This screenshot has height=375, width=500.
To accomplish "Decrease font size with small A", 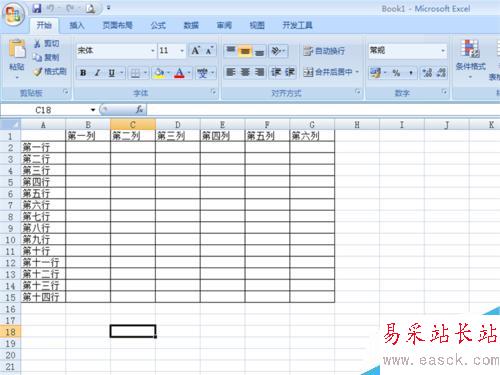I will (x=209, y=51).
